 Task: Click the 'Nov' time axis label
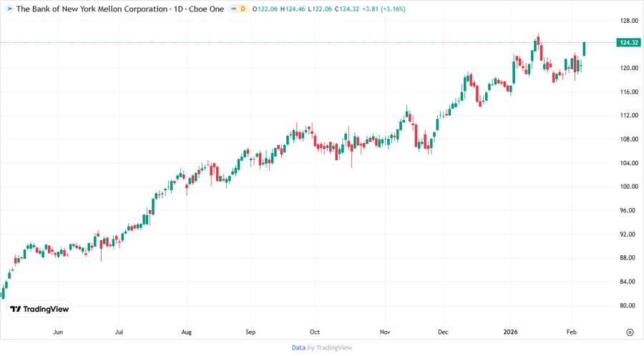(x=385, y=332)
